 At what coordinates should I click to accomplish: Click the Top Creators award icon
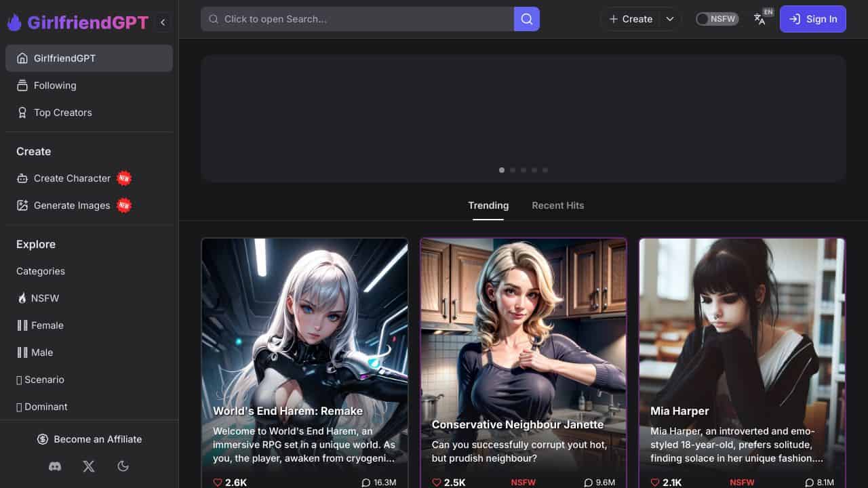pos(22,113)
